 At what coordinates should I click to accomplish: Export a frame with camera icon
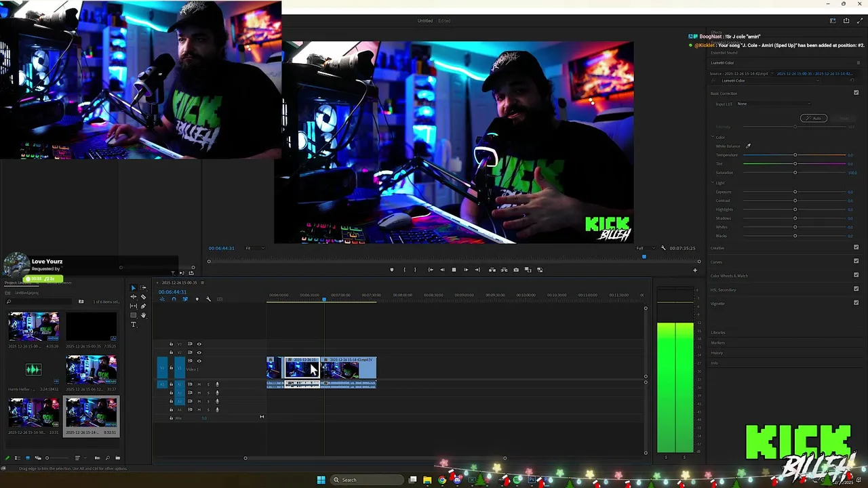516,270
